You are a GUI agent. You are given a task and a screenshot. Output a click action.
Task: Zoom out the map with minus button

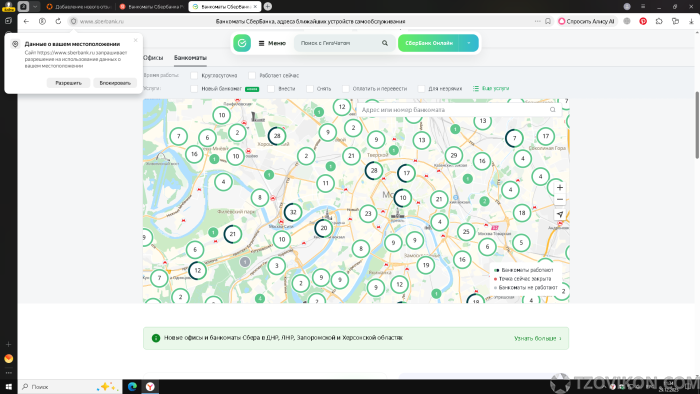560,199
